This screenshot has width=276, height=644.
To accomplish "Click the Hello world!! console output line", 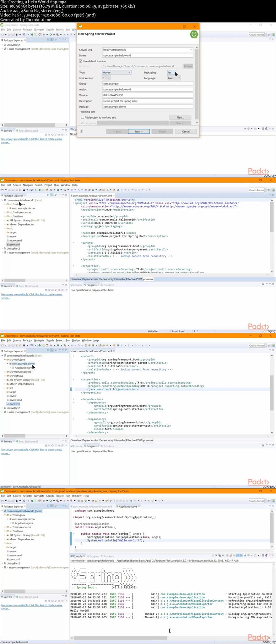I will (81, 611).
